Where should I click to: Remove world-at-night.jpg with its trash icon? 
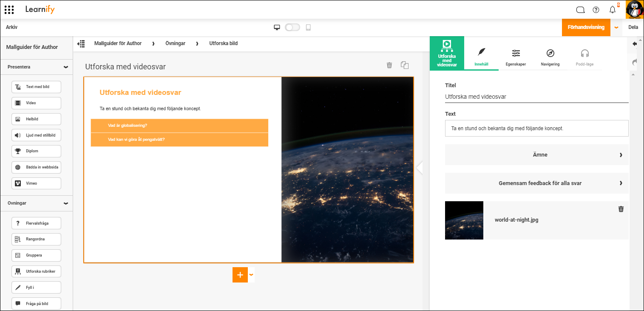(x=621, y=209)
